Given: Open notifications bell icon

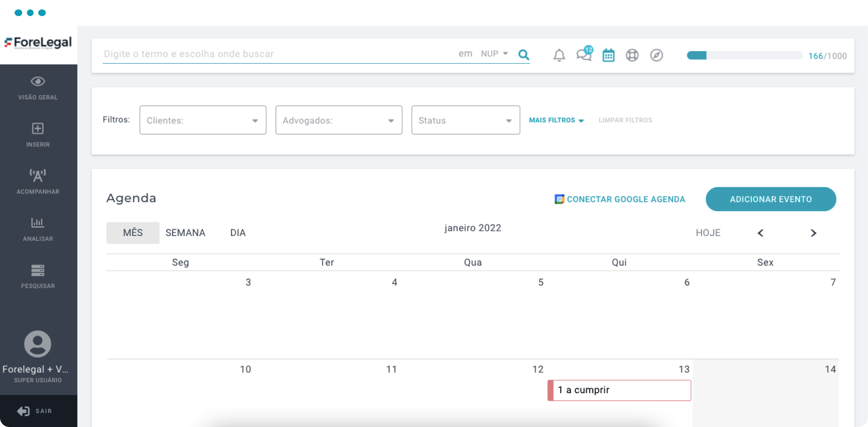Looking at the screenshot, I should [x=559, y=55].
